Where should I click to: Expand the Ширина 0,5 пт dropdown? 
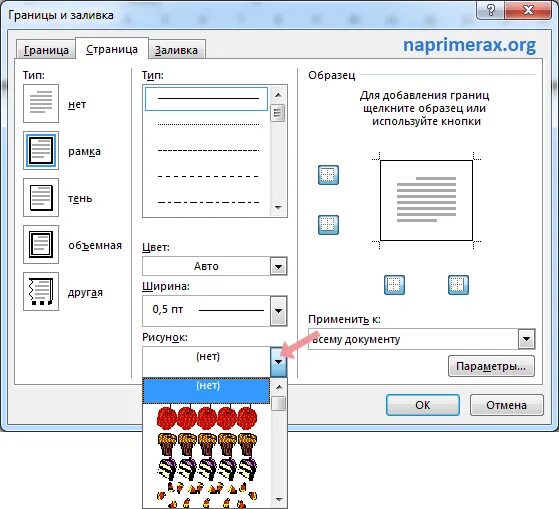click(279, 311)
